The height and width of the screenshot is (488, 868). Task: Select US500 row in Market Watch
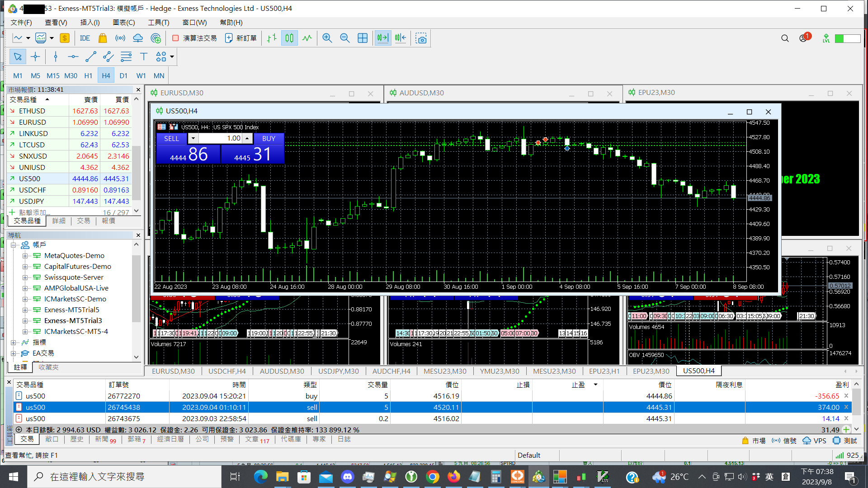tap(70, 178)
